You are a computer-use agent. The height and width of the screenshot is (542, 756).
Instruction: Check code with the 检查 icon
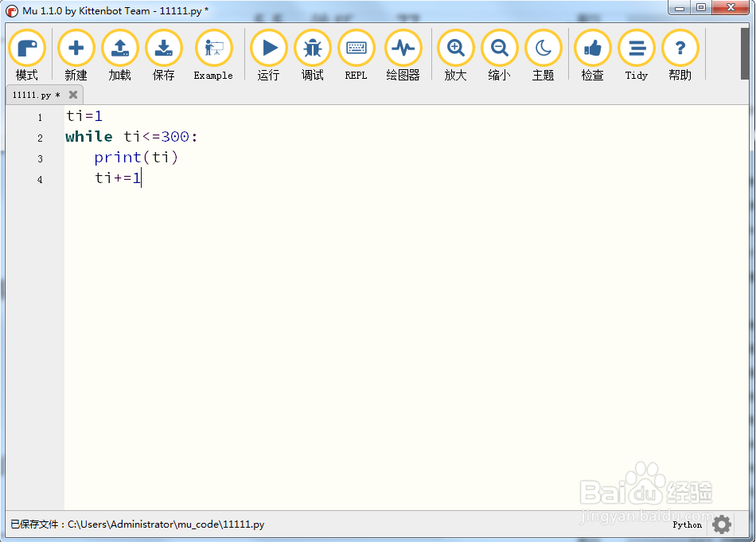pos(593,48)
